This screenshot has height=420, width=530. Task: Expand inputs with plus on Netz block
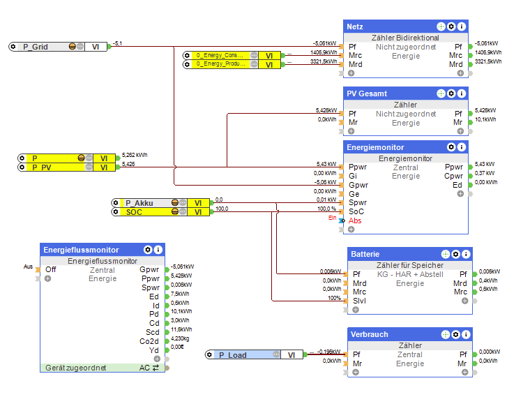pyautogui.click(x=351, y=73)
